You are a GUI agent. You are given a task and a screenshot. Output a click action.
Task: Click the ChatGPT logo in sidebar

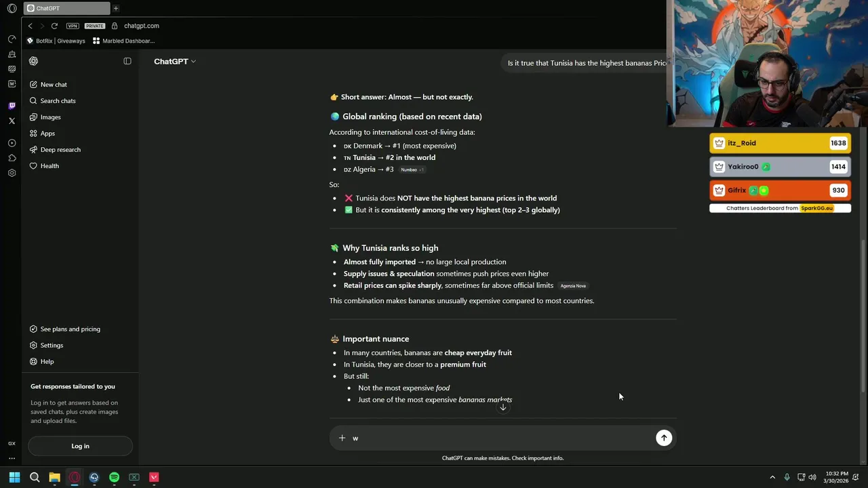pyautogui.click(x=33, y=61)
